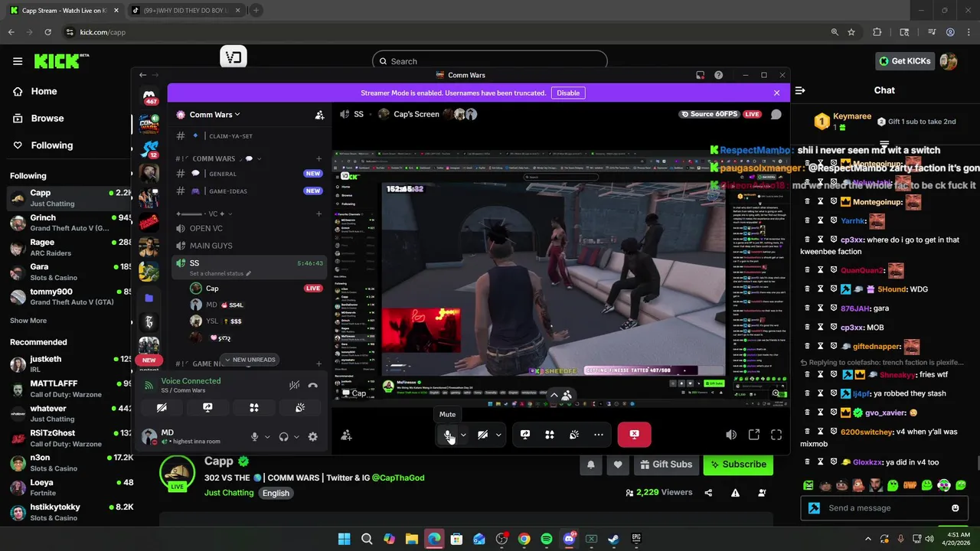The image size is (980, 551).
Task: Click Get KICKs button
Action: (905, 61)
